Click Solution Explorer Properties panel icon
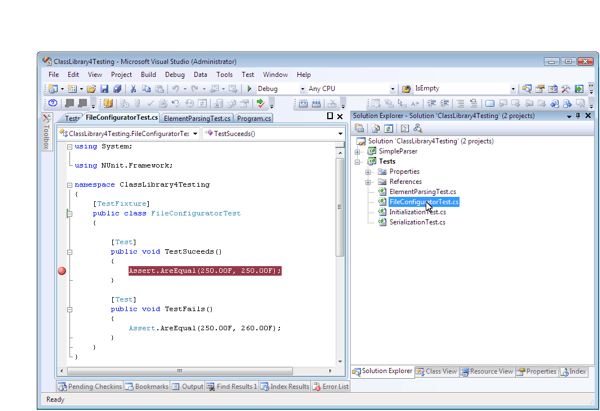600x411 pixels. pos(359,128)
